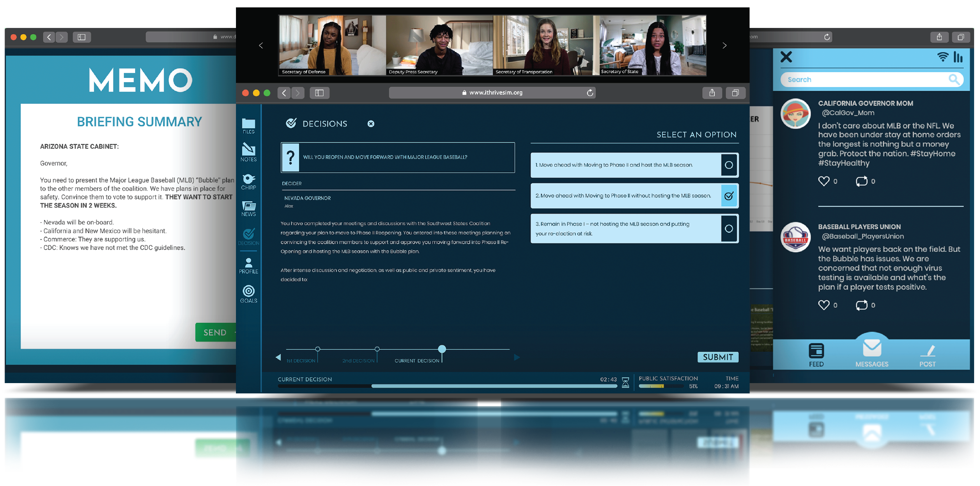The image size is (980, 486).
Task: Open @CalGov_Mom profile handle
Action: pos(848,113)
